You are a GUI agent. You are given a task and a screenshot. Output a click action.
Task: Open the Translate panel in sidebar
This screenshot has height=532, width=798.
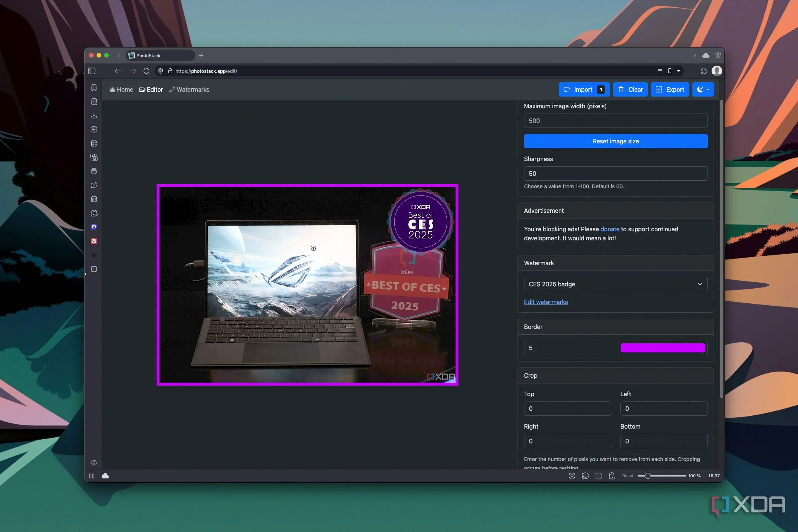pyautogui.click(x=94, y=157)
